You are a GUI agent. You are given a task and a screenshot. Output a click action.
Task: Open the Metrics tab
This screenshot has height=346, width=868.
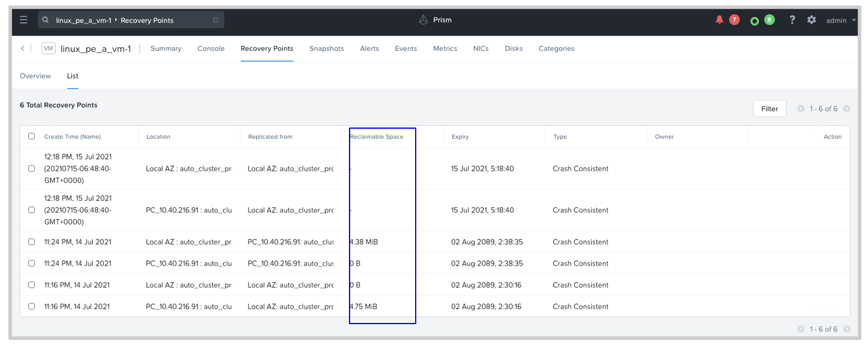click(x=445, y=48)
